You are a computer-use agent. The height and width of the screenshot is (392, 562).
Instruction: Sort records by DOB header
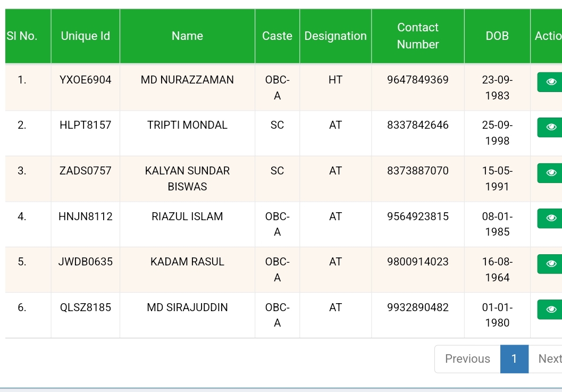tap(497, 36)
